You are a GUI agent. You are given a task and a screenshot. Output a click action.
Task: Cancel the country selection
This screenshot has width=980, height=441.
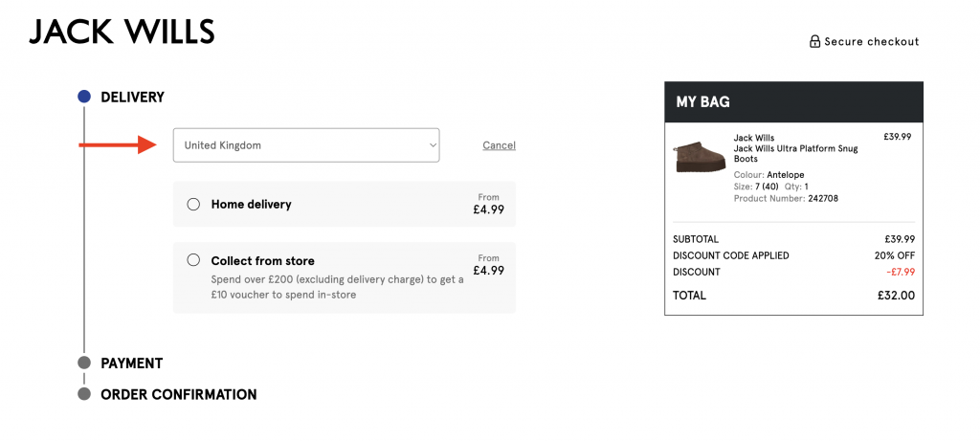pos(499,144)
